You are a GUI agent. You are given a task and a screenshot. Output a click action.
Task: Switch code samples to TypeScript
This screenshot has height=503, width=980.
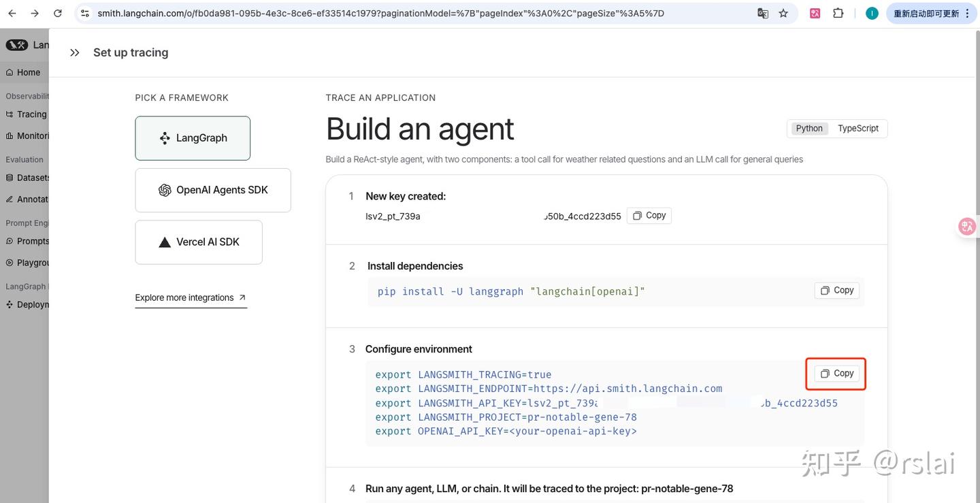pos(857,128)
